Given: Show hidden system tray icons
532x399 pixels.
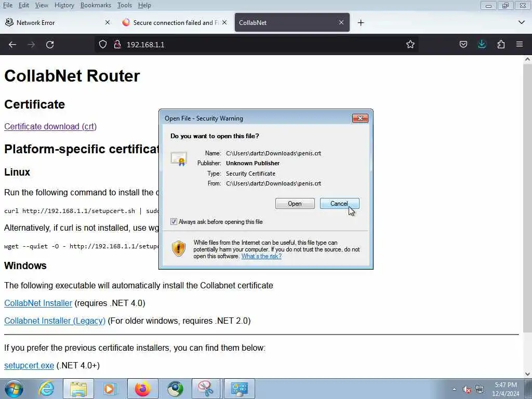Looking at the screenshot, I should (454, 389).
